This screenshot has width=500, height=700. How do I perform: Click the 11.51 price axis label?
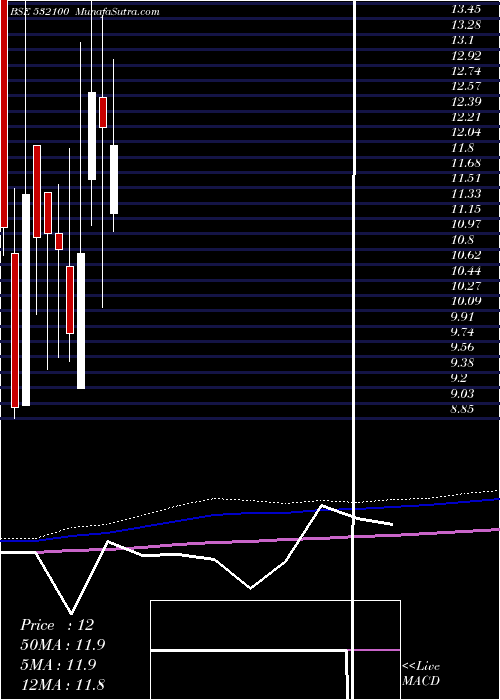point(467,178)
